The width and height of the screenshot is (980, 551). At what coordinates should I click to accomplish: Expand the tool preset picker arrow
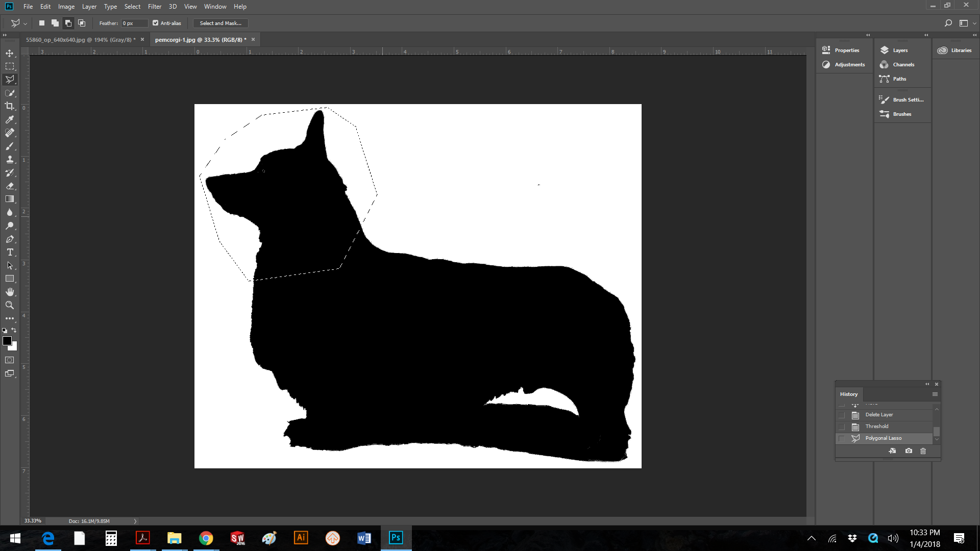point(25,23)
